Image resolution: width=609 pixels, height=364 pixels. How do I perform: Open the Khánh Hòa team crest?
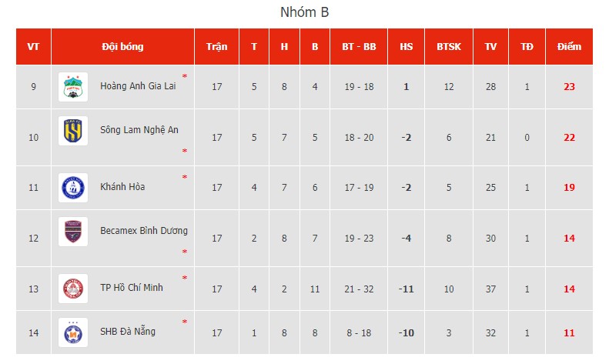click(73, 188)
